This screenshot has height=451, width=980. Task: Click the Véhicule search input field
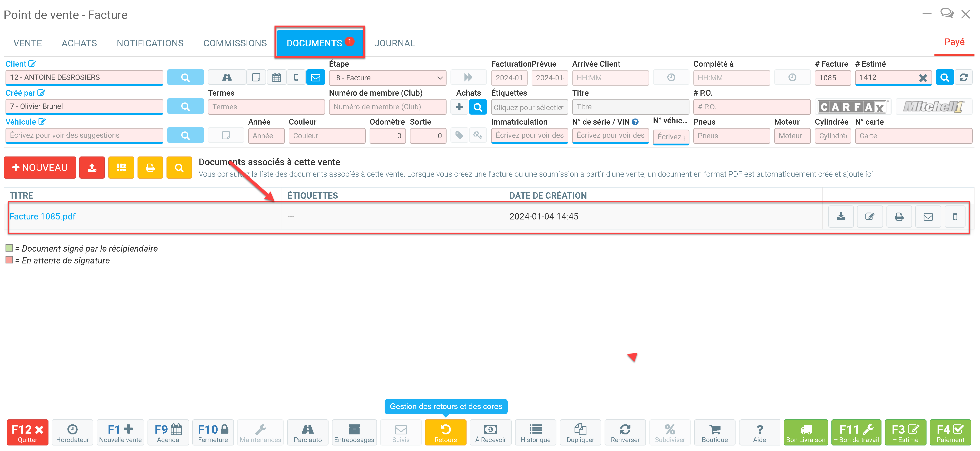(x=84, y=135)
